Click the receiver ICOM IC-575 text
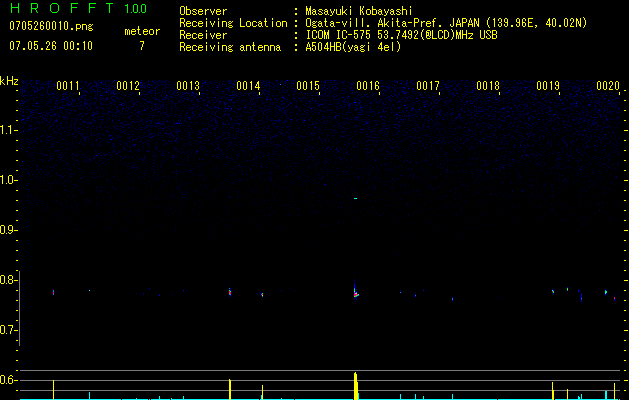 (x=401, y=35)
